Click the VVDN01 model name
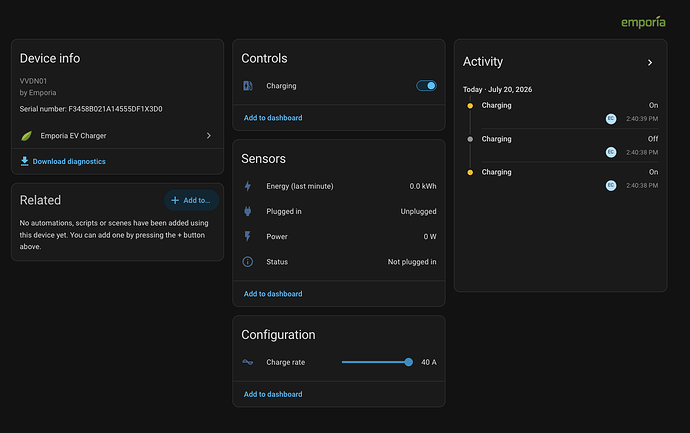This screenshot has height=433, width=690. pyautogui.click(x=33, y=81)
